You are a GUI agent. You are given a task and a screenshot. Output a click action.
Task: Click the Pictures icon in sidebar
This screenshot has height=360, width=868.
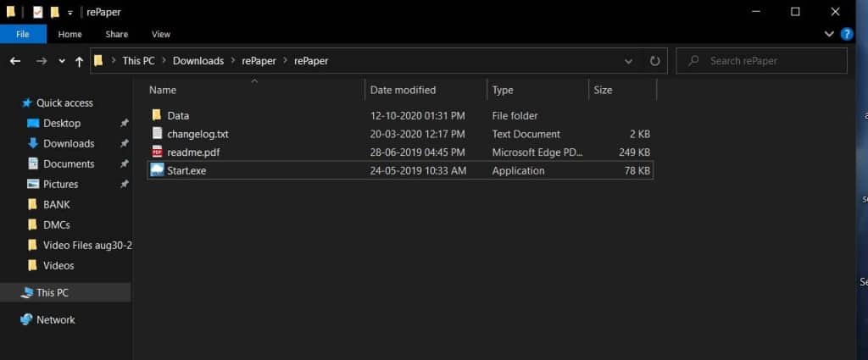pos(33,184)
